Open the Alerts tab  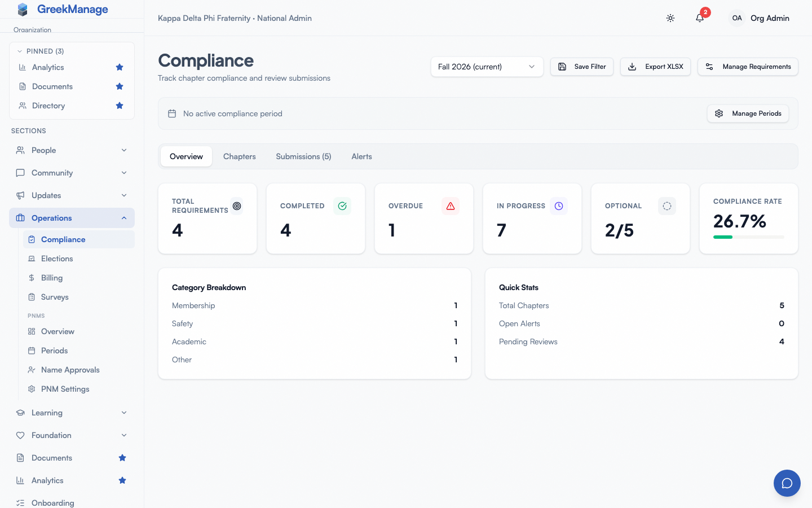pos(361,156)
